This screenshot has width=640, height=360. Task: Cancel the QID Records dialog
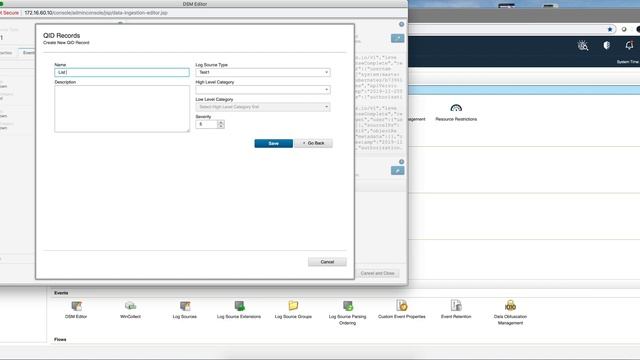tap(327, 262)
